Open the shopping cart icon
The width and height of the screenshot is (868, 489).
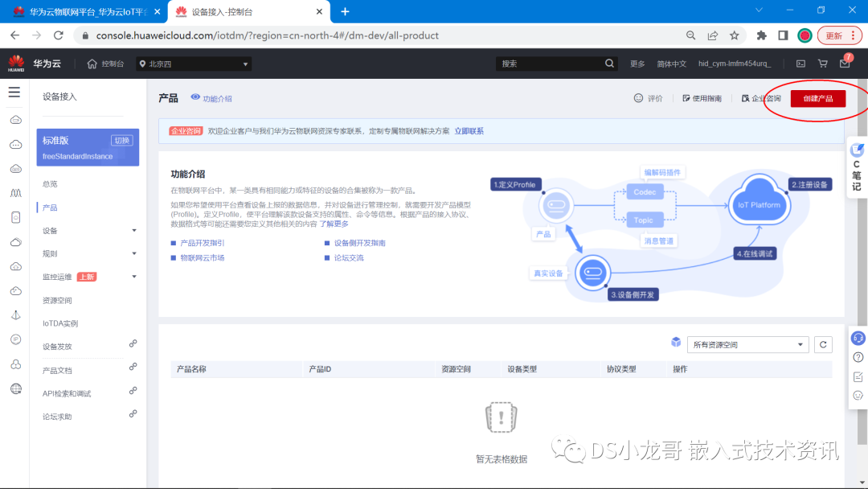pos(822,62)
